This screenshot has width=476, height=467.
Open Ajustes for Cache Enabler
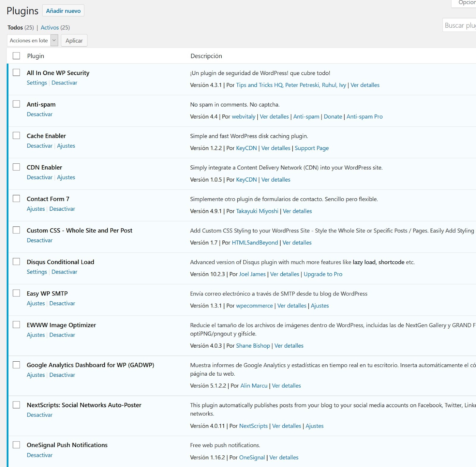click(66, 146)
